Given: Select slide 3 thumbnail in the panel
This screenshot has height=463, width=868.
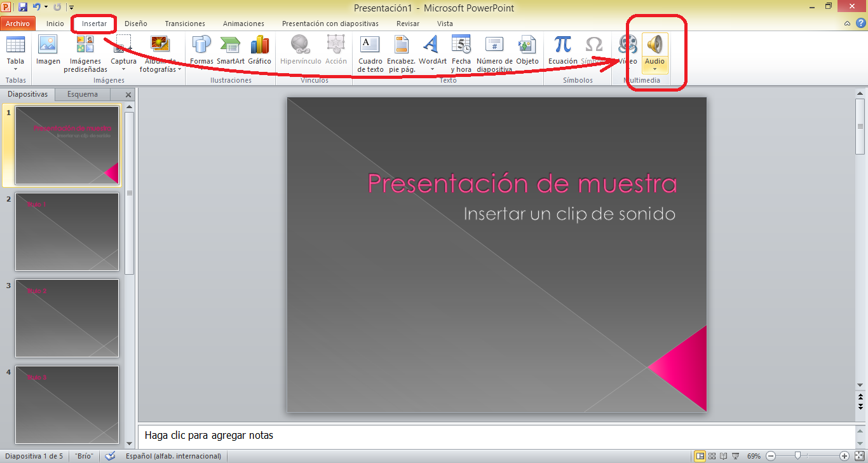Looking at the screenshot, I should tap(67, 318).
